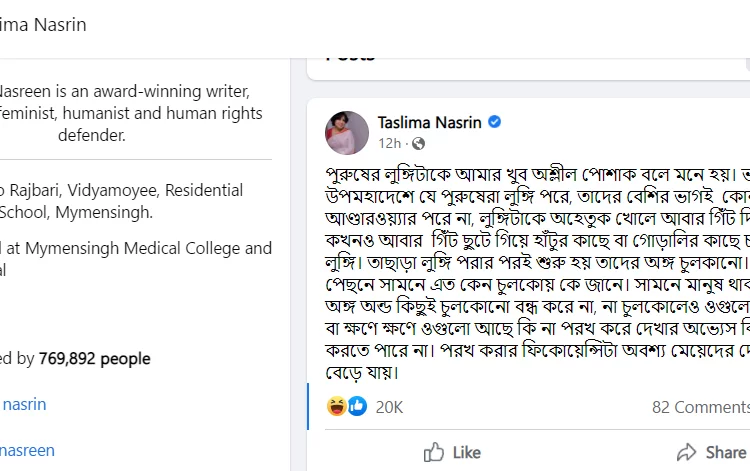Screen dimensions: 750x471
Task: Click the Share button label
Action: coord(726,452)
